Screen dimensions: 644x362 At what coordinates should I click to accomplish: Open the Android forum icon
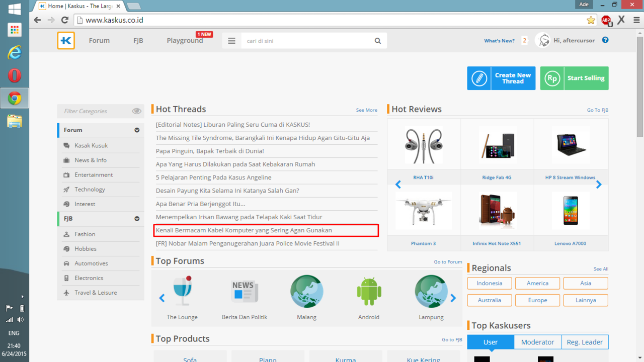point(369,291)
